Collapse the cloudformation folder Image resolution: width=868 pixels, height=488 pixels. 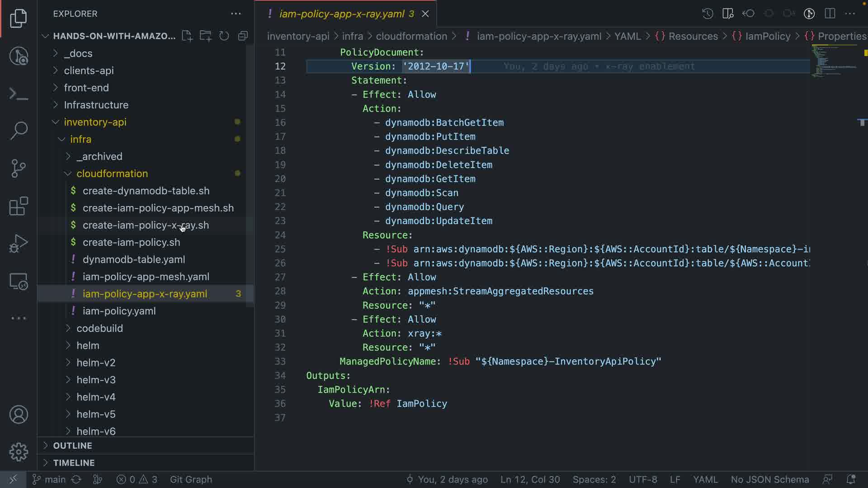(x=112, y=174)
